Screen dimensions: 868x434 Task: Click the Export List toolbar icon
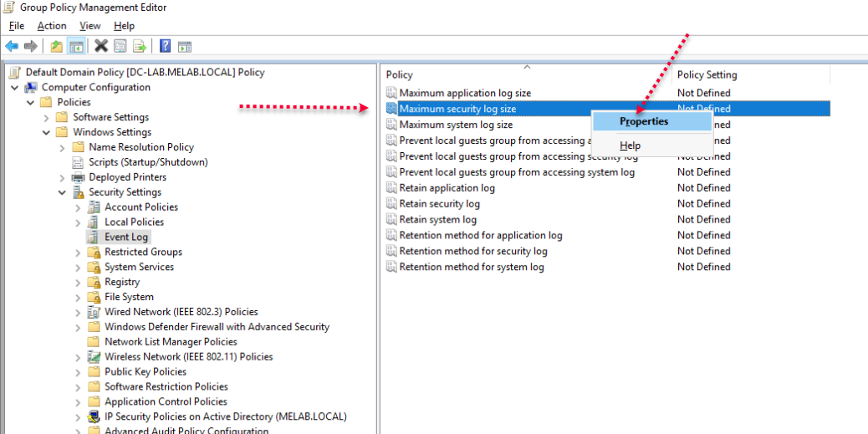pos(140,46)
